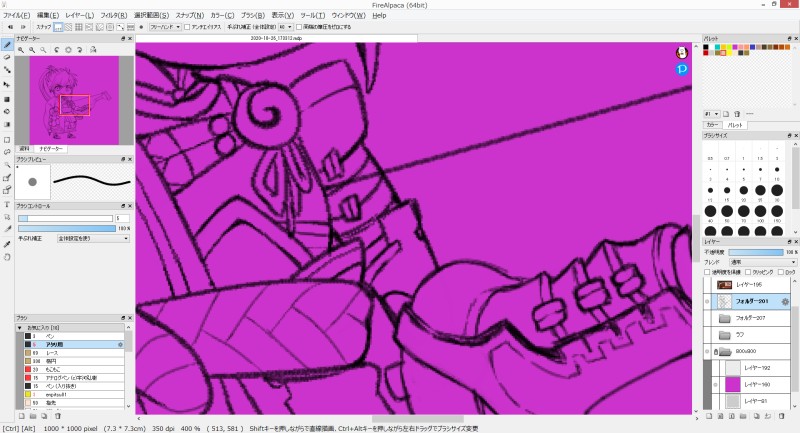This screenshot has height=433, width=800.
Task: Click Navigator reset rotation icon
Action: 68,50
